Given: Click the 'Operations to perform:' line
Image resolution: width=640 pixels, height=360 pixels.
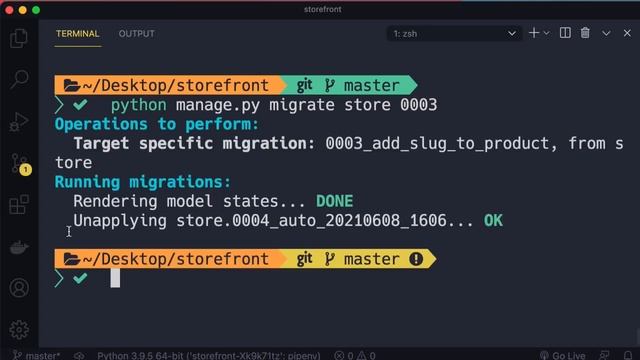Looking at the screenshot, I should click(x=157, y=124).
